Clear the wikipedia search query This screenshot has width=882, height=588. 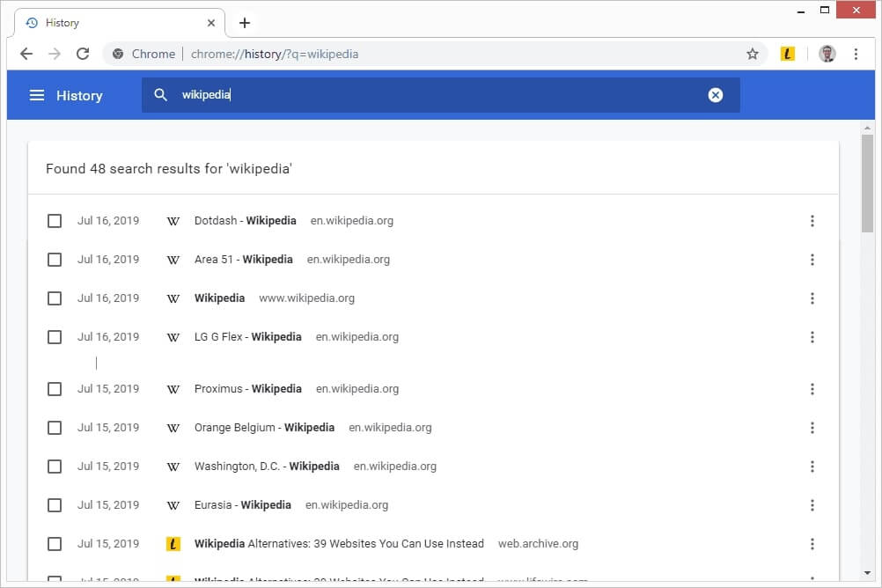pyautogui.click(x=715, y=95)
